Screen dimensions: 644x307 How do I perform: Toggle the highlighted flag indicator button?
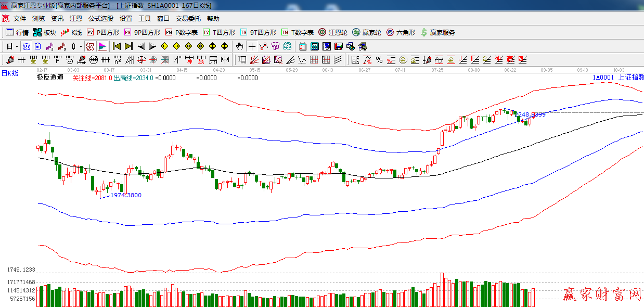tap(102, 46)
